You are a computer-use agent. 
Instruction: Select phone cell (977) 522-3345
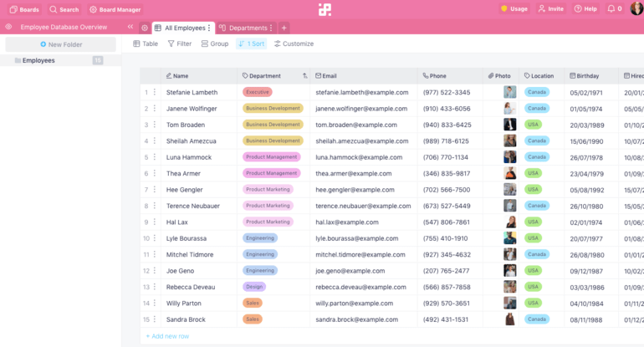(x=450, y=93)
